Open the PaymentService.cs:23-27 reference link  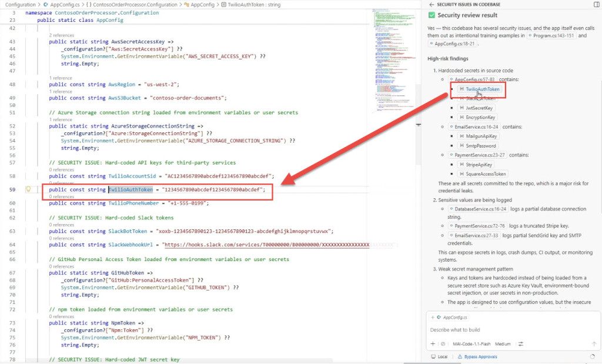(477, 155)
